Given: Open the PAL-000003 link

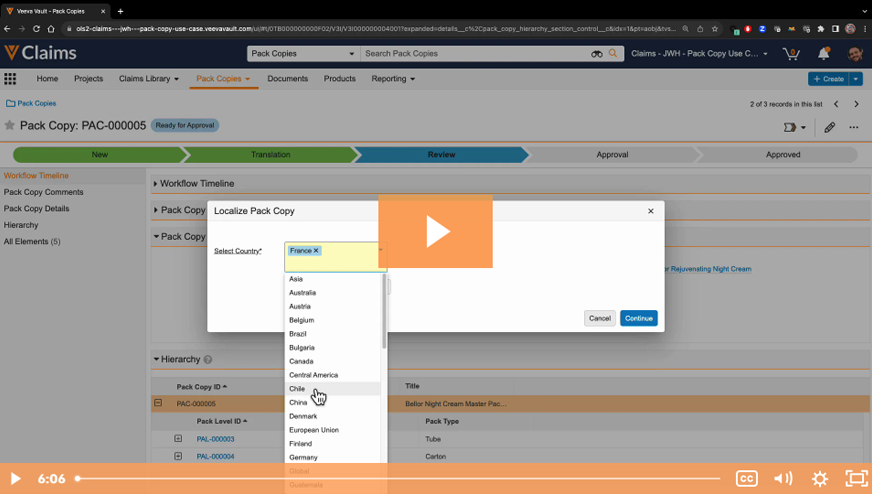Looking at the screenshot, I should click(215, 439).
